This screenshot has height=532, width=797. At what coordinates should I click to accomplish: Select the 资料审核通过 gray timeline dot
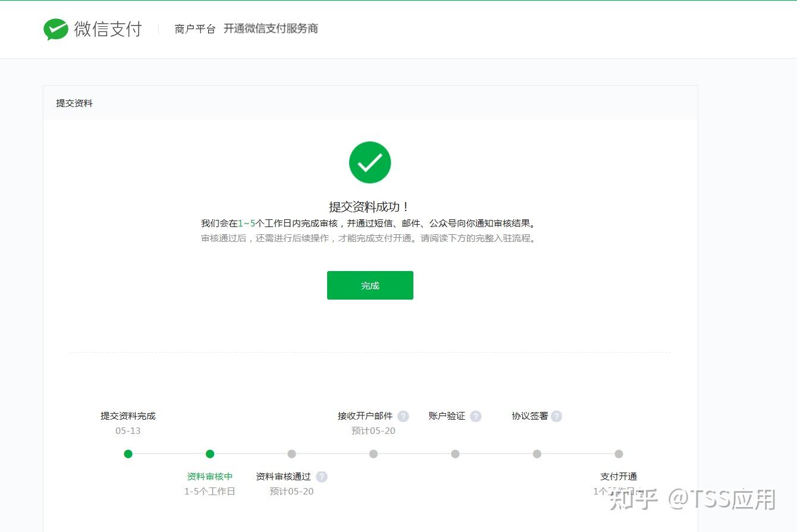[291, 454]
